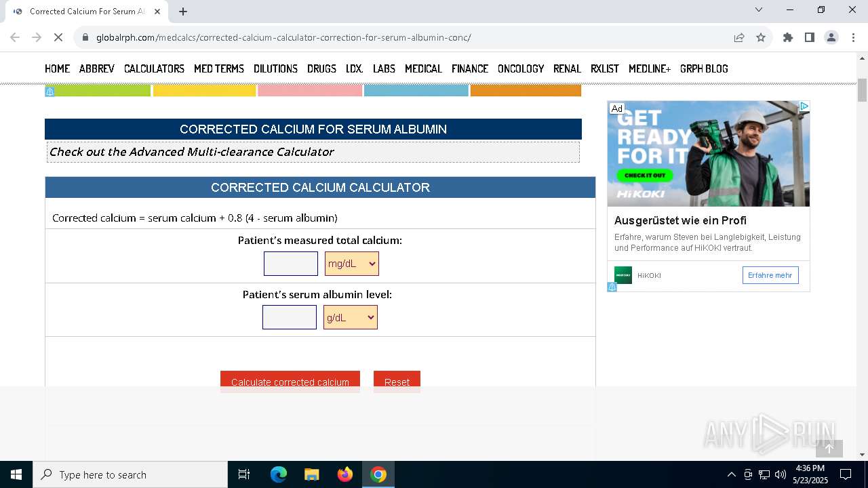The width and height of the screenshot is (868, 488).
Task: Bookmark this page with the star icon
Action: tap(761, 37)
